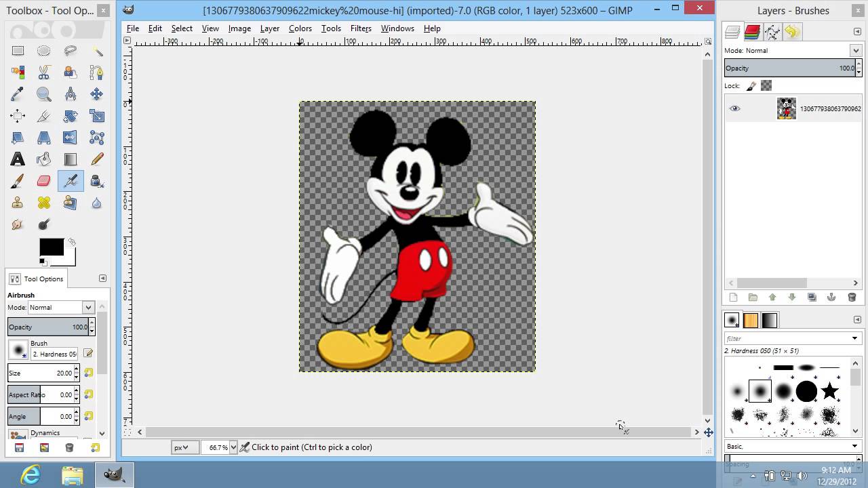
Task: Select the Ellipse Select tool
Action: pos(43,51)
